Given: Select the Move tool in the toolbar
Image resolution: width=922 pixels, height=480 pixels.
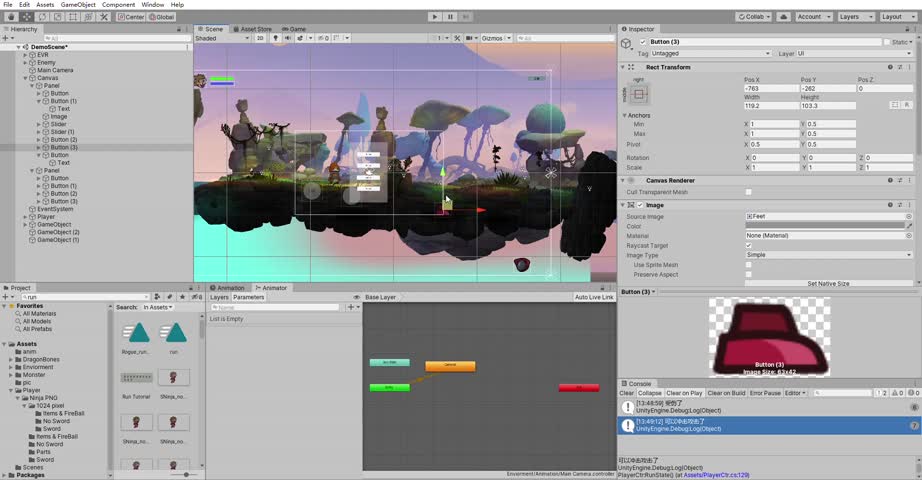Looking at the screenshot, I should coord(27,17).
